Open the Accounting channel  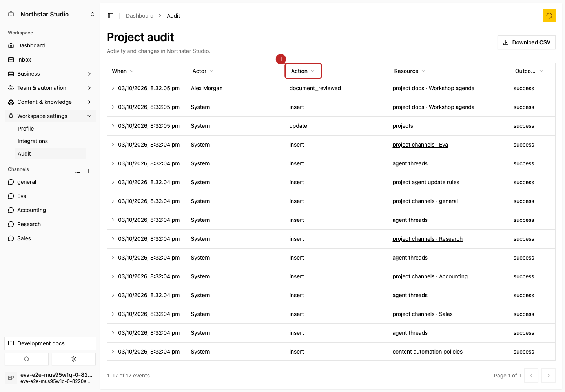coord(50,210)
